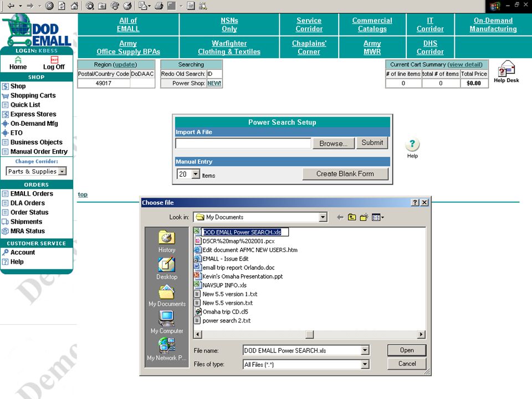Open My Network Places in the places bar
This screenshot has width=532, height=399.
pyautogui.click(x=167, y=350)
